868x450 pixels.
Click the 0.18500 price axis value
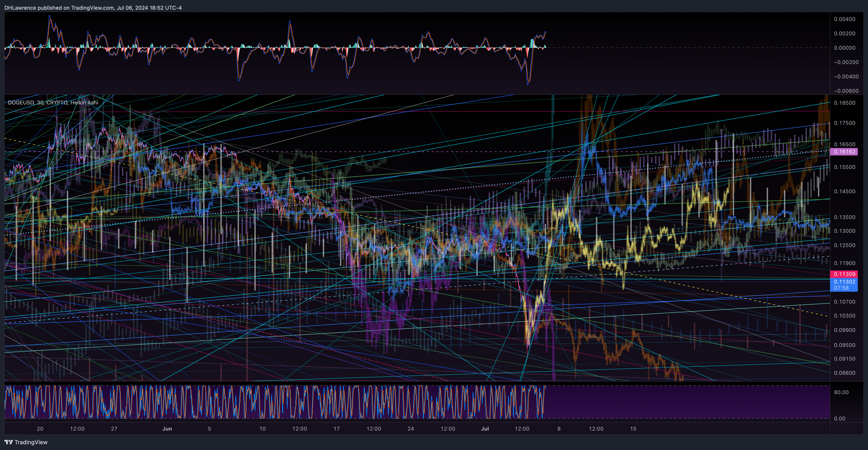tap(844, 103)
